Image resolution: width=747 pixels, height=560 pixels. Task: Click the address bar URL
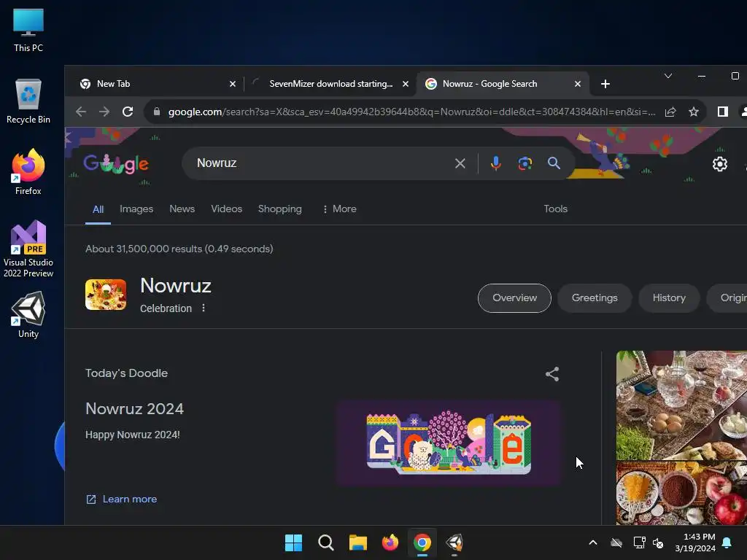pyautogui.click(x=411, y=112)
